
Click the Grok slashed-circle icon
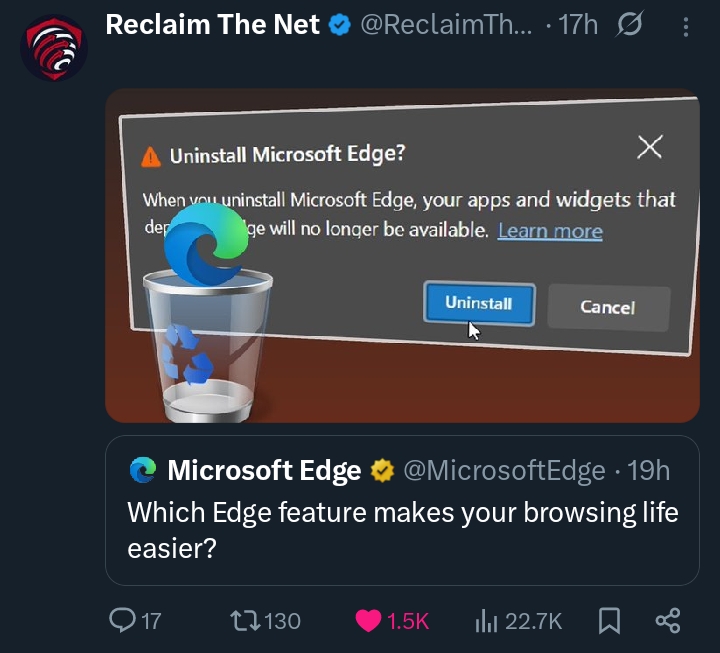click(x=629, y=26)
